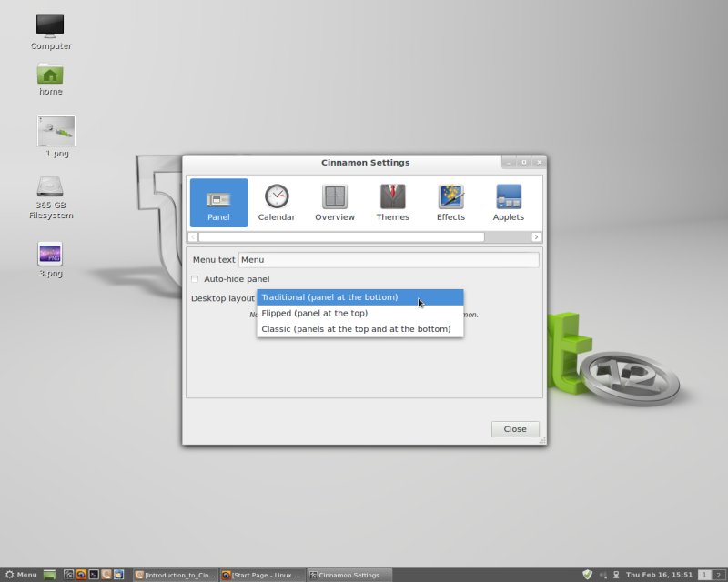This screenshot has height=582, width=728.
Task: Click the green show desktop launcher
Action: pyautogui.click(x=49, y=575)
